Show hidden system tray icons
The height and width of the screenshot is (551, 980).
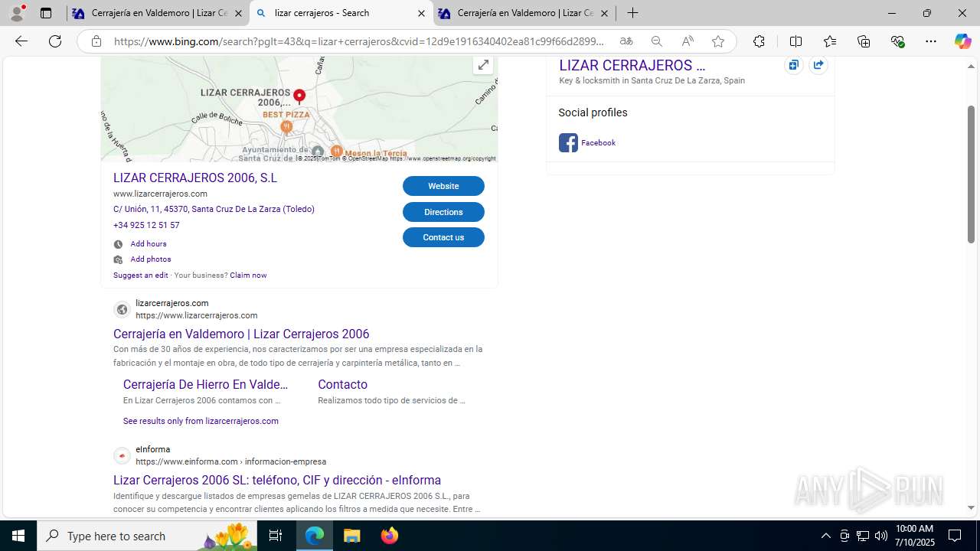coord(825,536)
